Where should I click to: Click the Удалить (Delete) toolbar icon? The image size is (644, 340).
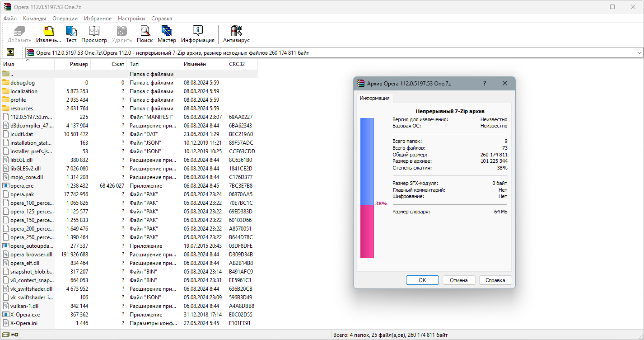click(x=121, y=31)
